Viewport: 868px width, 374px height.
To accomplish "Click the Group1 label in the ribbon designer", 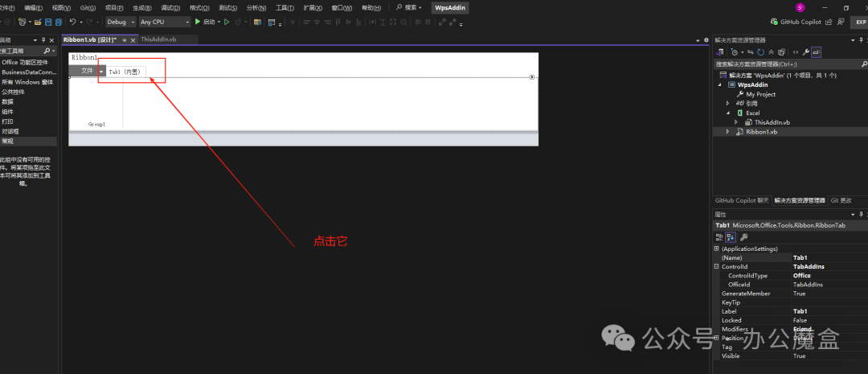I will coord(97,125).
